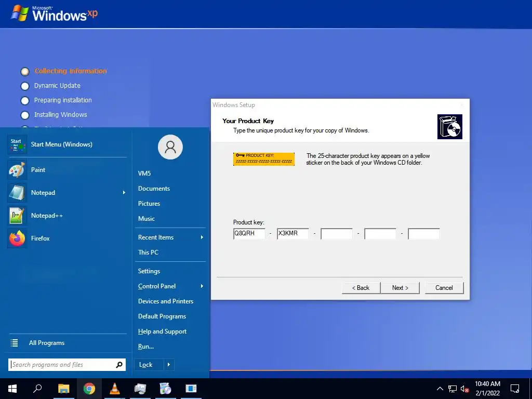The height and width of the screenshot is (399, 532).
Task: Open Pictures from start menu
Action: tap(149, 204)
